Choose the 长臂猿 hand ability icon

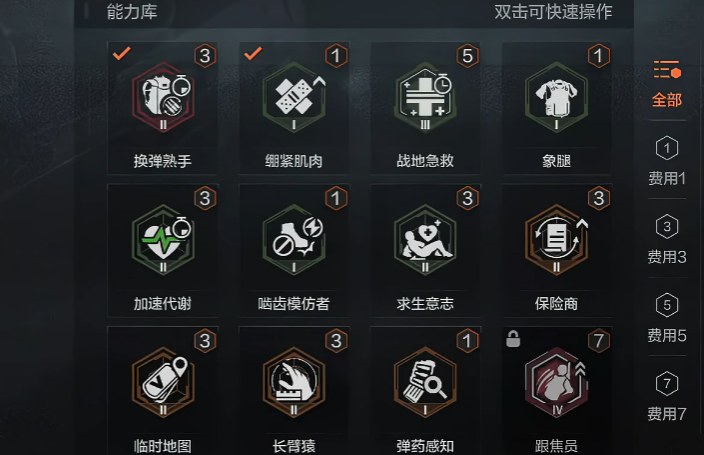(294, 382)
